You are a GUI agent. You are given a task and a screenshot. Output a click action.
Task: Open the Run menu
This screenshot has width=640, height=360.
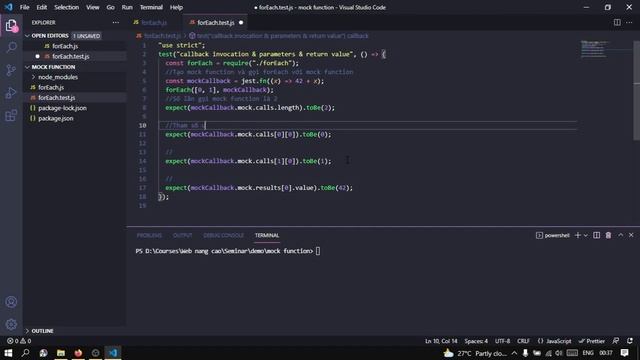tap(127, 7)
